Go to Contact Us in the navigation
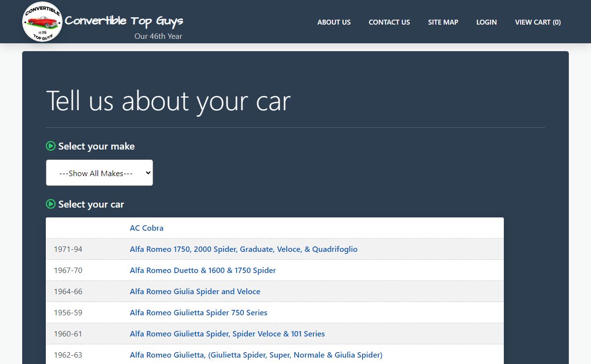Image resolution: width=591 pixels, height=364 pixels. point(389,22)
